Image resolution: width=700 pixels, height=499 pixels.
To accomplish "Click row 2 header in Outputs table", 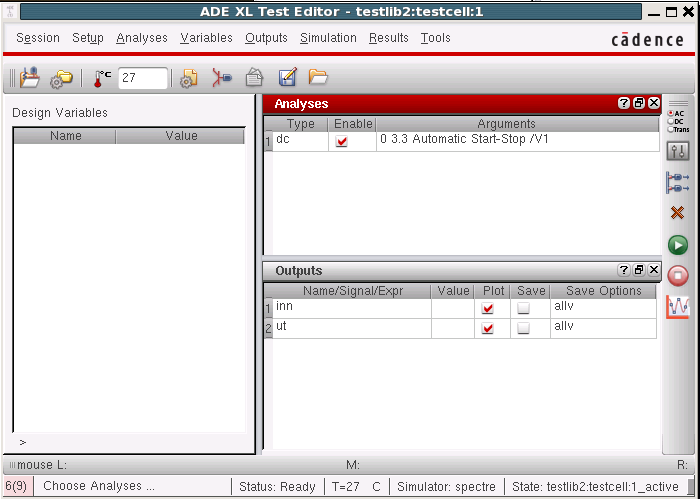I will pyautogui.click(x=268, y=329).
